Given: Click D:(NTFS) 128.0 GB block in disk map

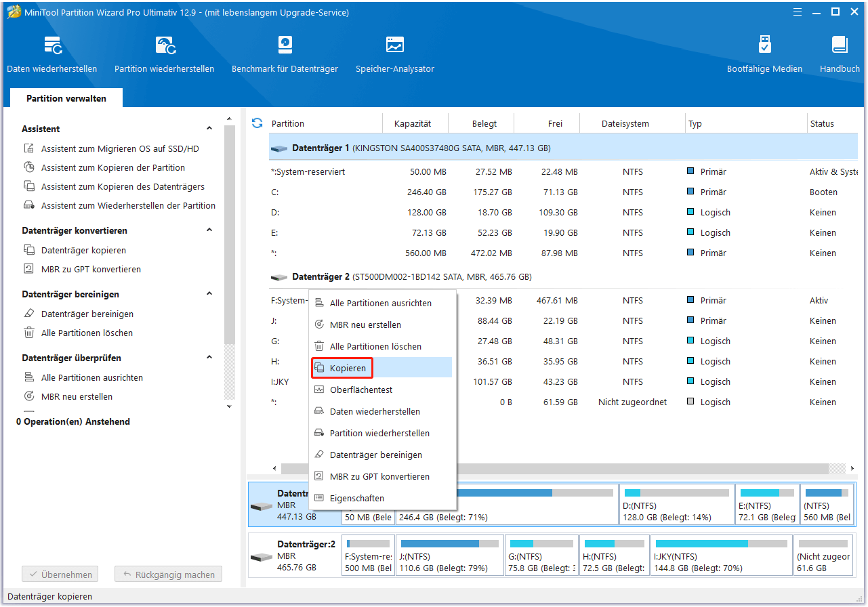Looking at the screenshot, I should (x=677, y=504).
